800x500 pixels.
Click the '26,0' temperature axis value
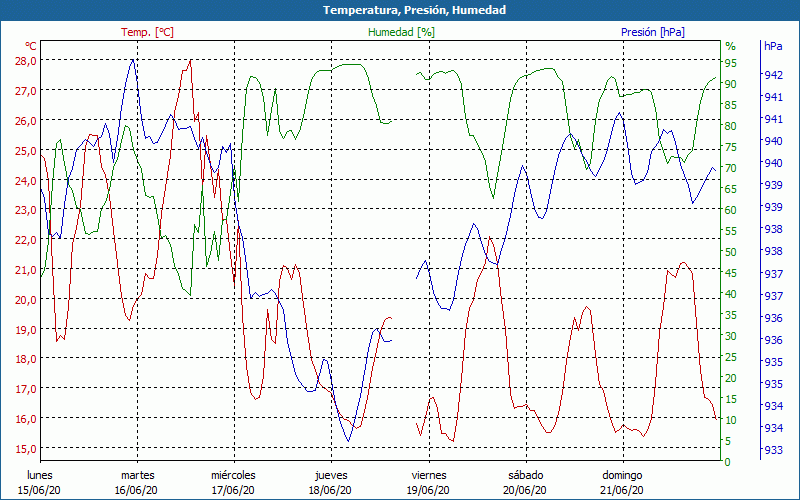click(26, 121)
